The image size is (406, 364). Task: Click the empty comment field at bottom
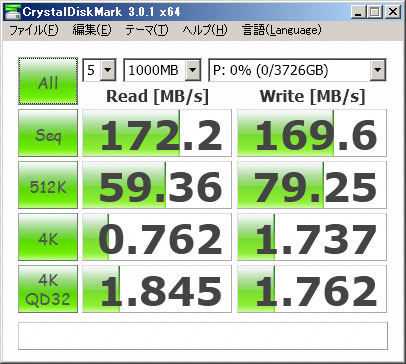[203, 336]
